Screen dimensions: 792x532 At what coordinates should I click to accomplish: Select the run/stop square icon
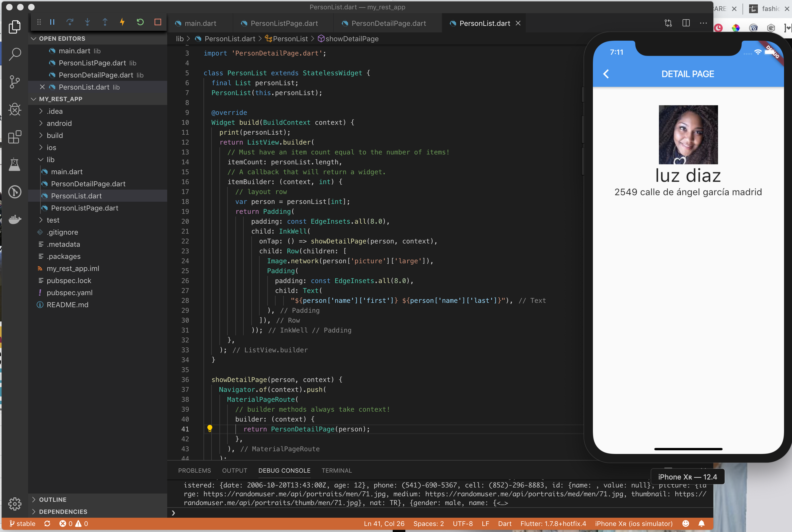tap(158, 23)
